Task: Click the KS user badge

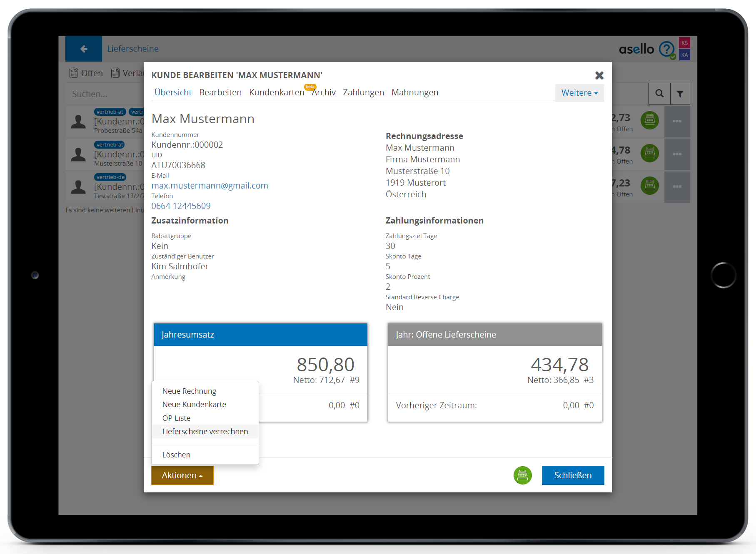Action: pos(684,43)
